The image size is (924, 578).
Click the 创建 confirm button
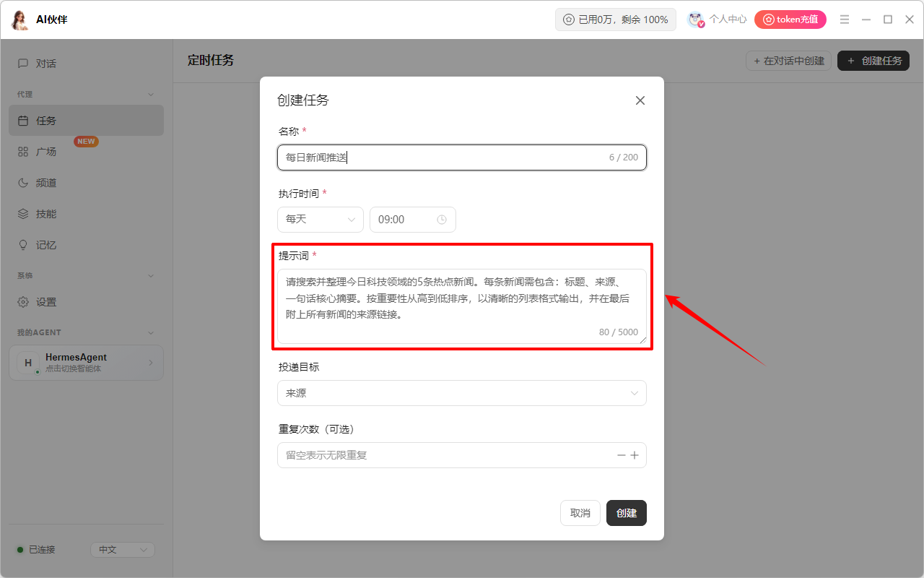[627, 513]
